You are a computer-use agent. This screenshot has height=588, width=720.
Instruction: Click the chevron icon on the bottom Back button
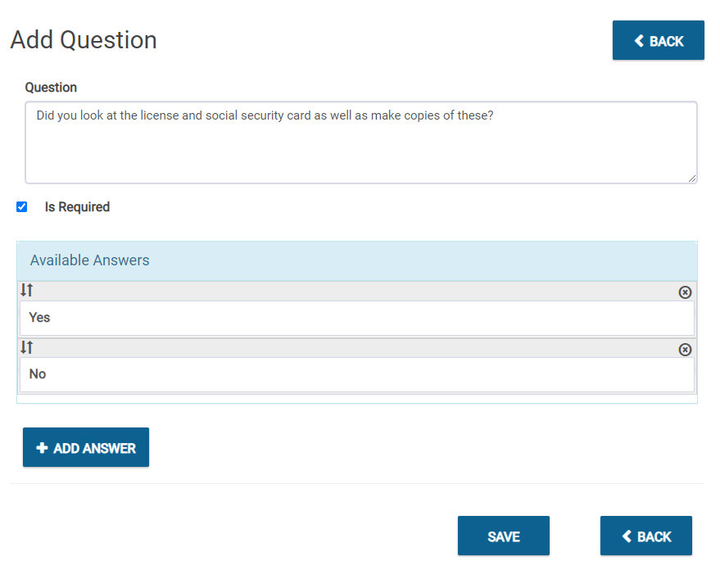626,536
